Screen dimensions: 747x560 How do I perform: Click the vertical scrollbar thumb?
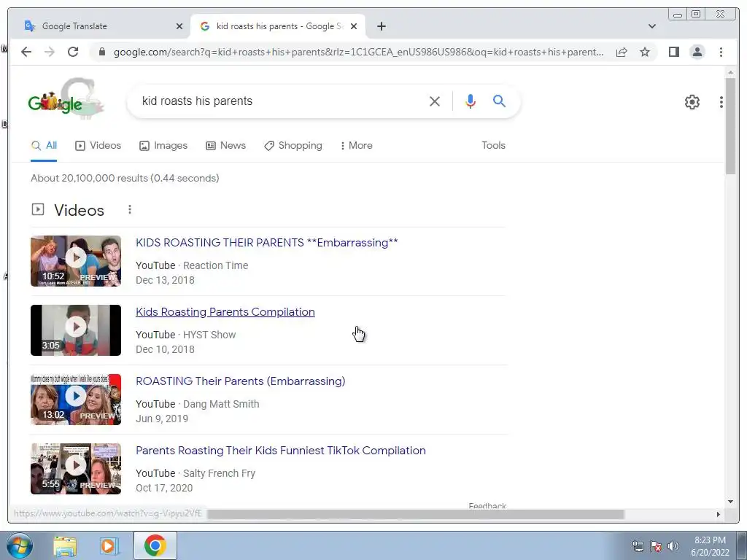point(730,126)
